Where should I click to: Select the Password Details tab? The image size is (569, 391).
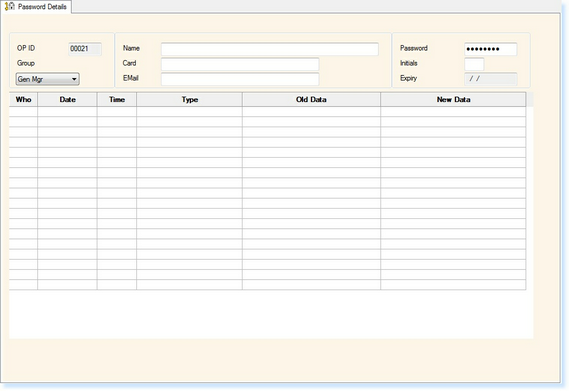pos(36,7)
